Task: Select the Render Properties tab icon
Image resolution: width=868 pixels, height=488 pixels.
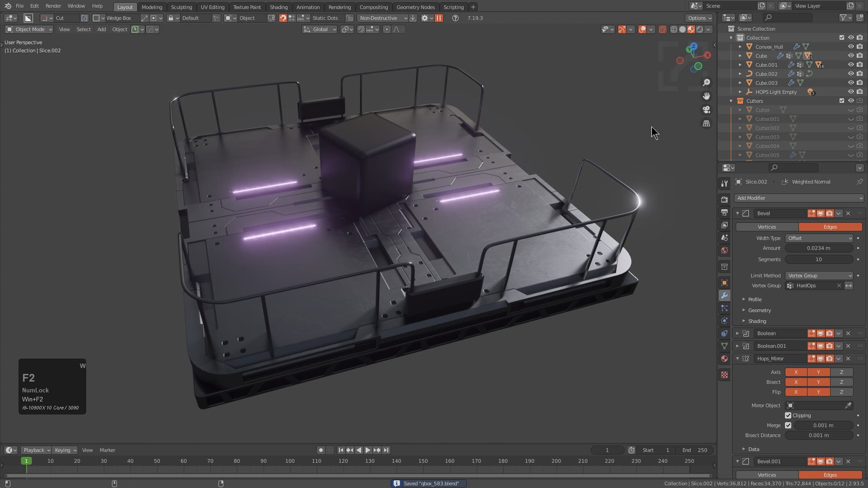Action: pos(724,199)
